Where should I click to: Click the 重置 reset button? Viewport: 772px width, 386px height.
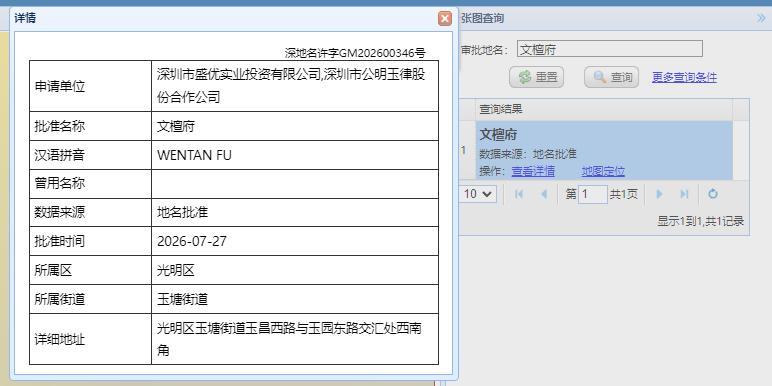click(x=536, y=77)
